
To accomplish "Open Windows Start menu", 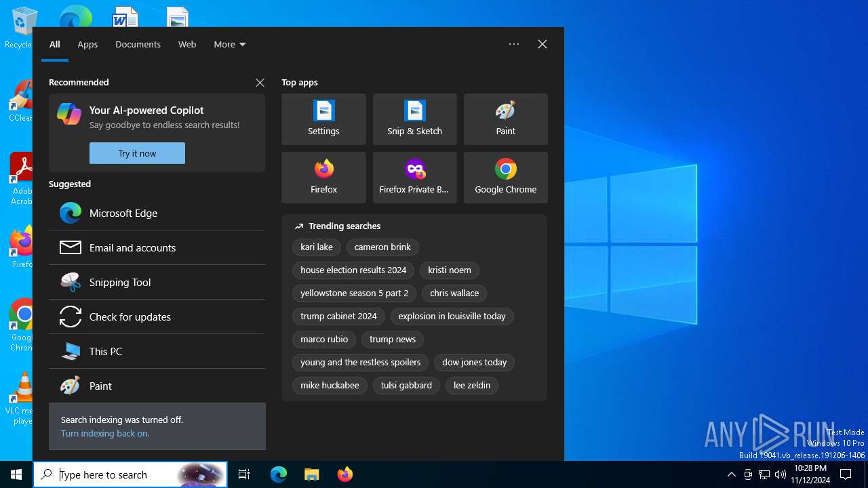I will 16,474.
